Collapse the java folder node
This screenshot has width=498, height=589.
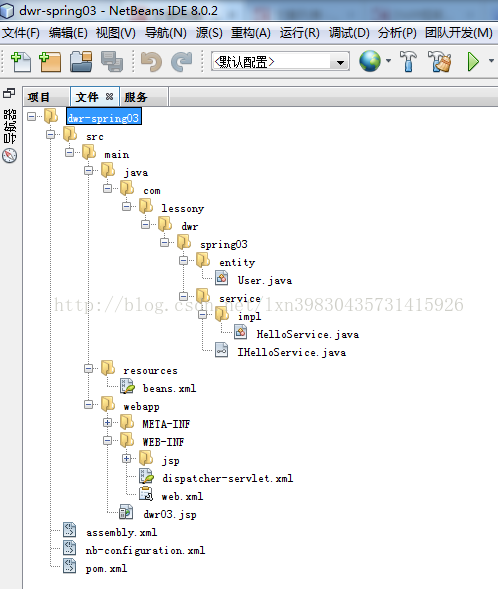(x=88, y=171)
